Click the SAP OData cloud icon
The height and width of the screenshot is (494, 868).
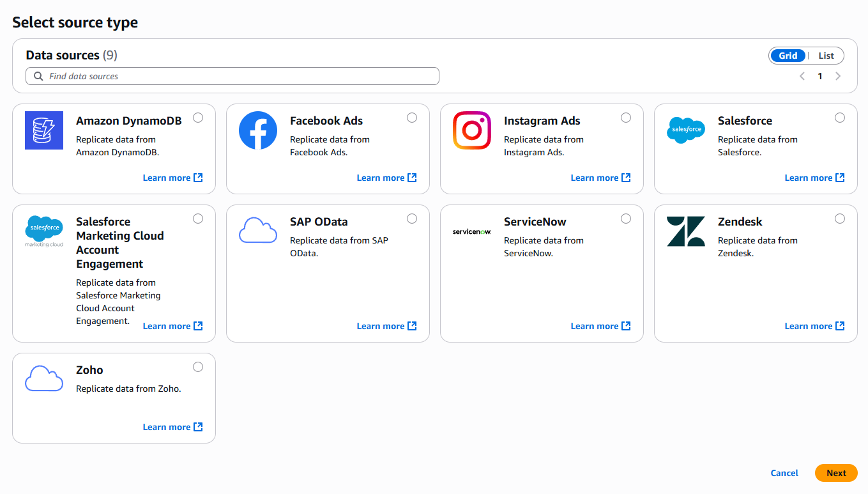258,230
